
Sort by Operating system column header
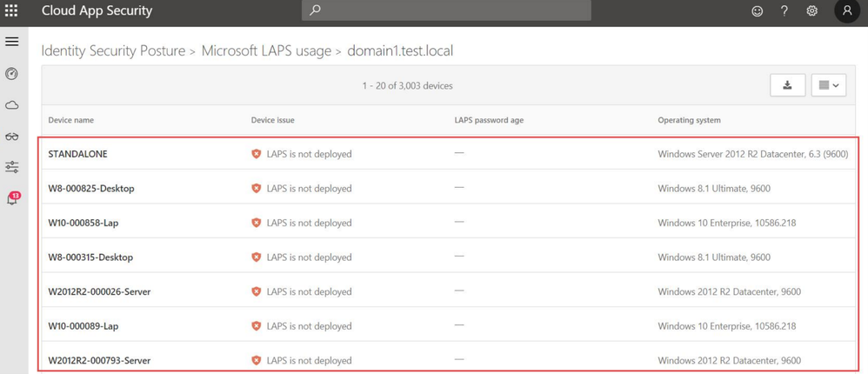pyautogui.click(x=689, y=120)
